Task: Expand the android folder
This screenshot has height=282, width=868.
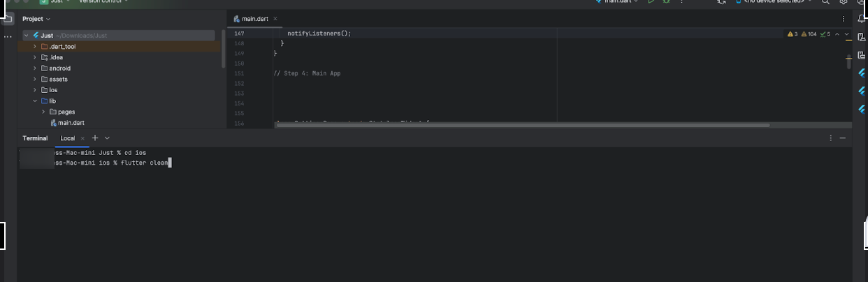Action: (x=35, y=68)
